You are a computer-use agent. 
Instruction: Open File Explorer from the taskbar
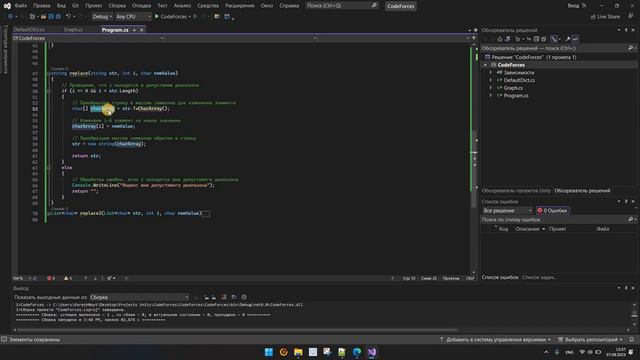298,352
